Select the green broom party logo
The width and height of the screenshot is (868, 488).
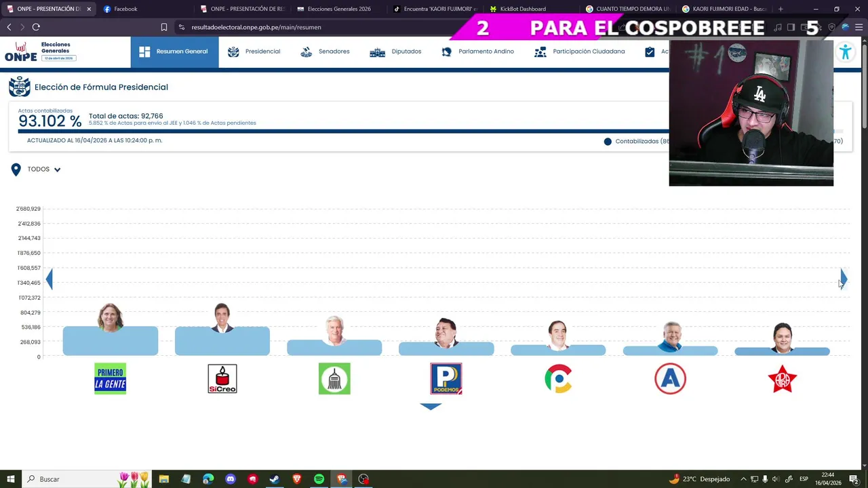pyautogui.click(x=334, y=378)
